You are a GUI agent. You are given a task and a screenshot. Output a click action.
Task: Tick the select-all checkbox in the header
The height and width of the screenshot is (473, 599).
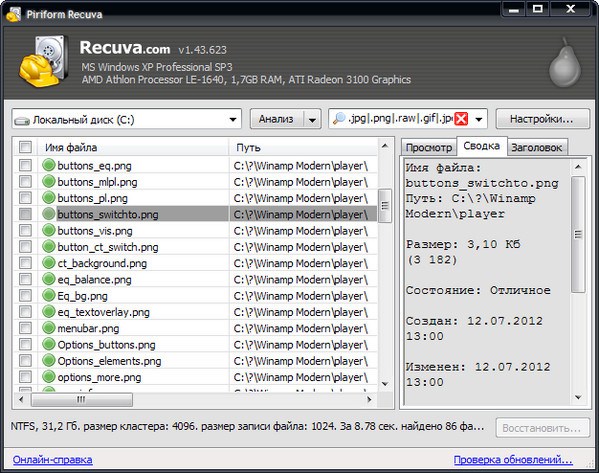25,147
